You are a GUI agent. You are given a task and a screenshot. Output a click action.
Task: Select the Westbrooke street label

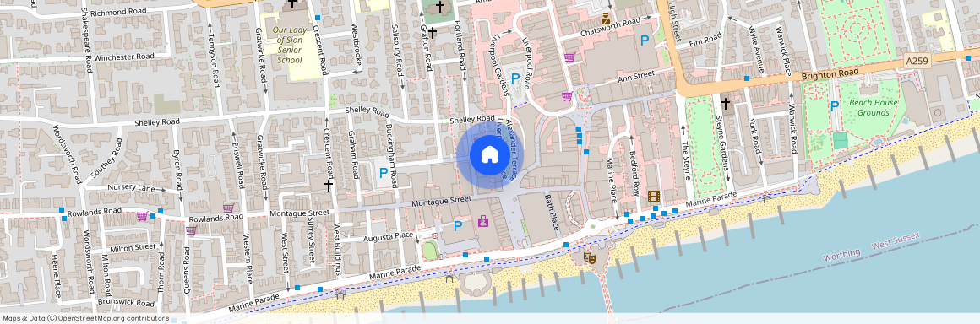357,45
